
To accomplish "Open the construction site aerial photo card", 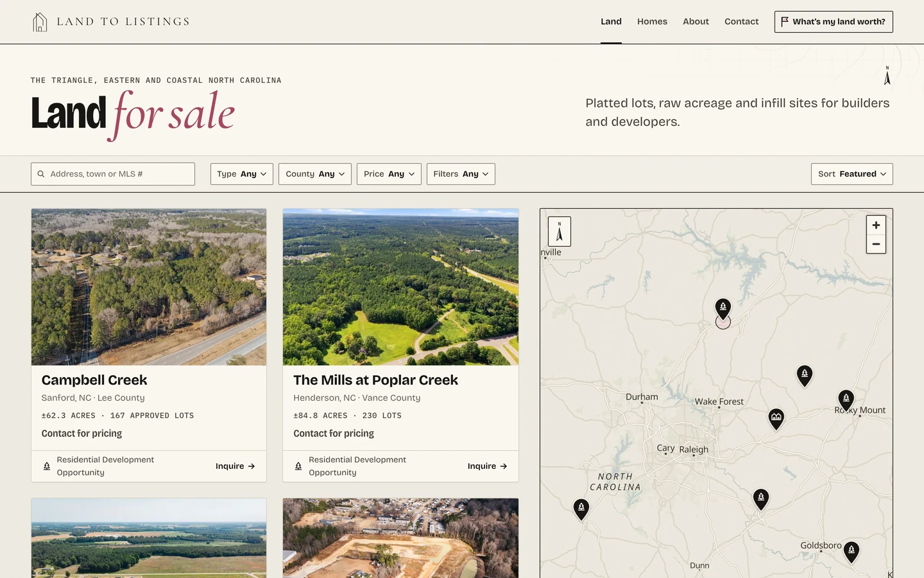I will click(x=400, y=538).
